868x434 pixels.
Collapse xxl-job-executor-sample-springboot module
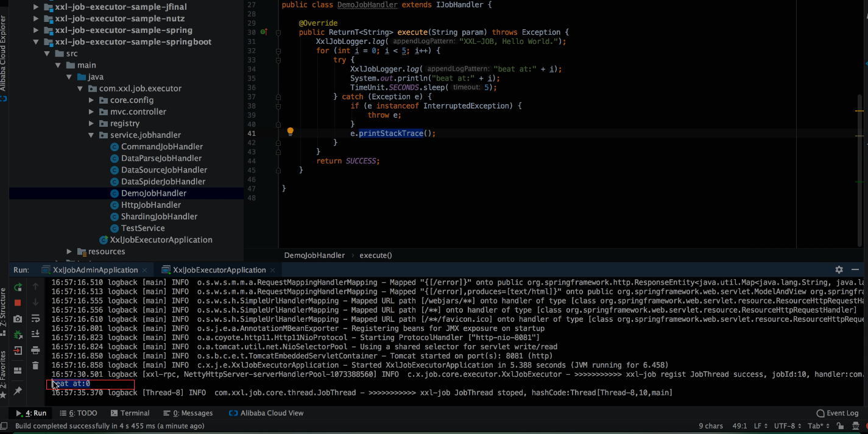point(36,42)
